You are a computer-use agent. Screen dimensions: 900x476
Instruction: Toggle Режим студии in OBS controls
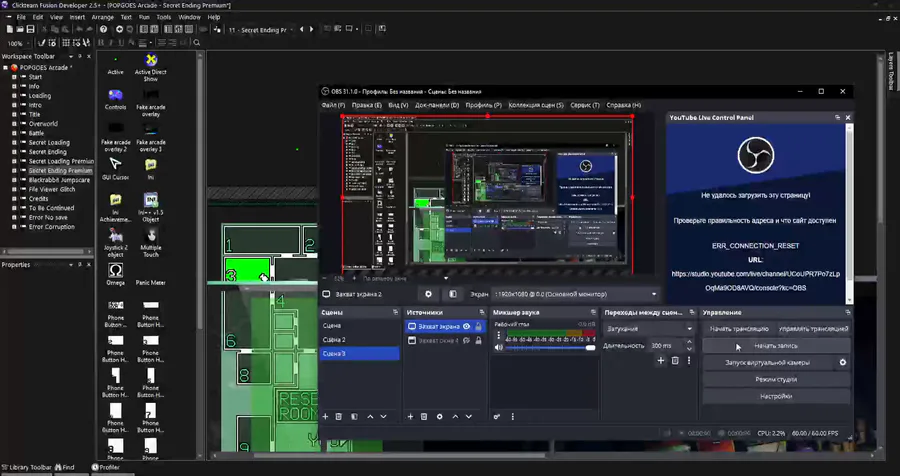[x=776, y=380]
